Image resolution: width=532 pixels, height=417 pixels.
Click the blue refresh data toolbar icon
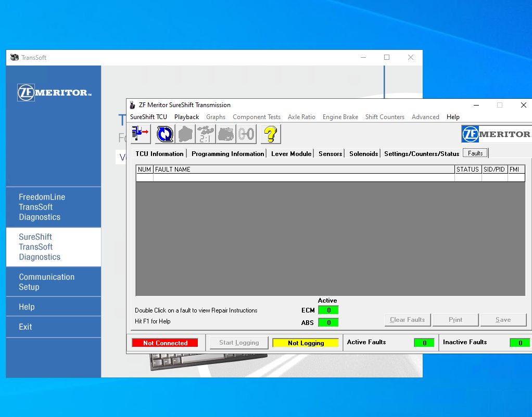pyautogui.click(x=164, y=134)
